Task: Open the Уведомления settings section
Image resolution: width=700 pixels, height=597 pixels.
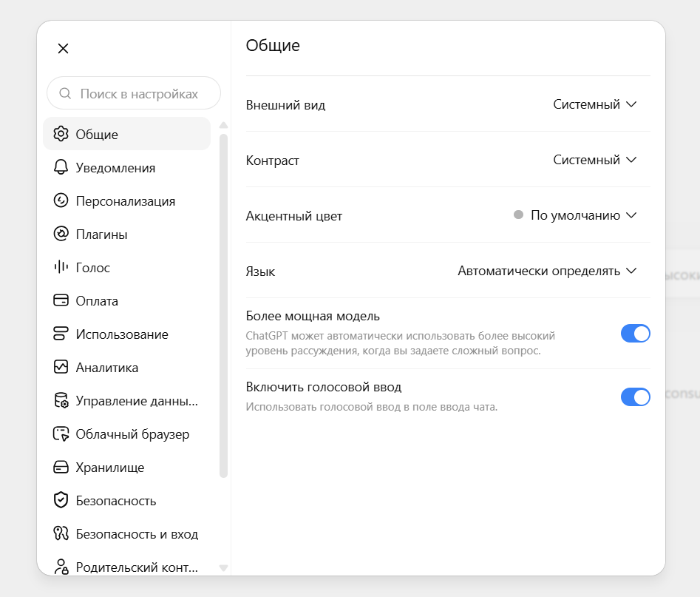Action: 127,168
